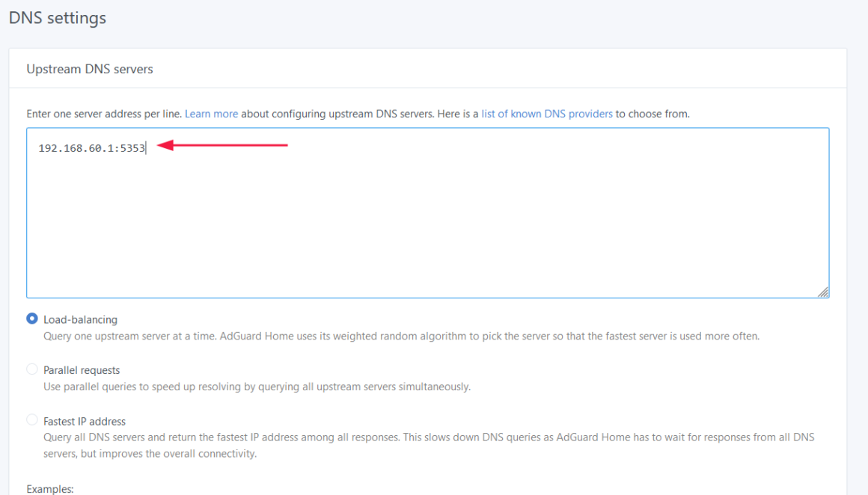Open the list of known DNS providers link

pyautogui.click(x=547, y=114)
